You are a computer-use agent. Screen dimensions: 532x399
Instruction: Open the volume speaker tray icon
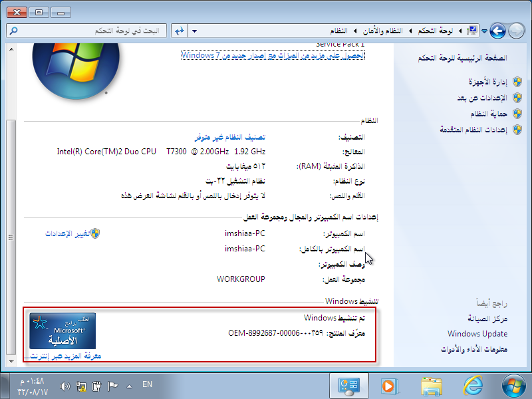tap(65, 386)
